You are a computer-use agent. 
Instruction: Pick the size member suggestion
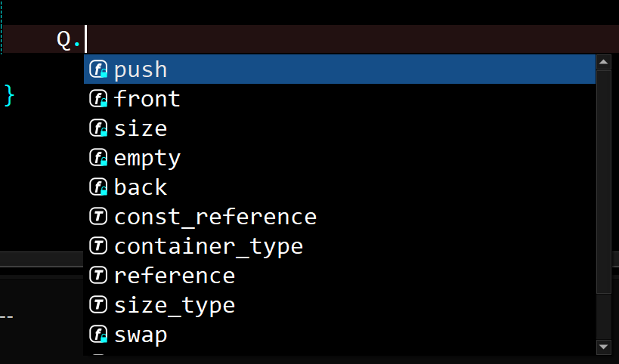pos(339,128)
